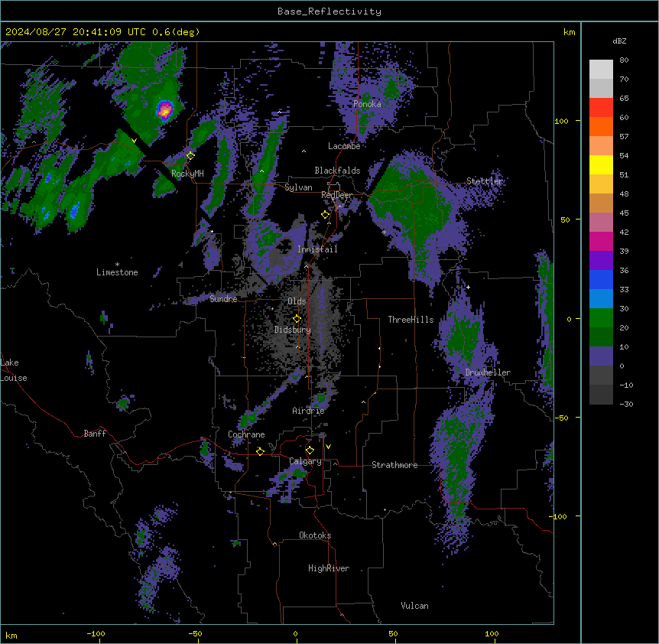
Task: Click the 65 value in dBZ legend
Action: (x=624, y=99)
